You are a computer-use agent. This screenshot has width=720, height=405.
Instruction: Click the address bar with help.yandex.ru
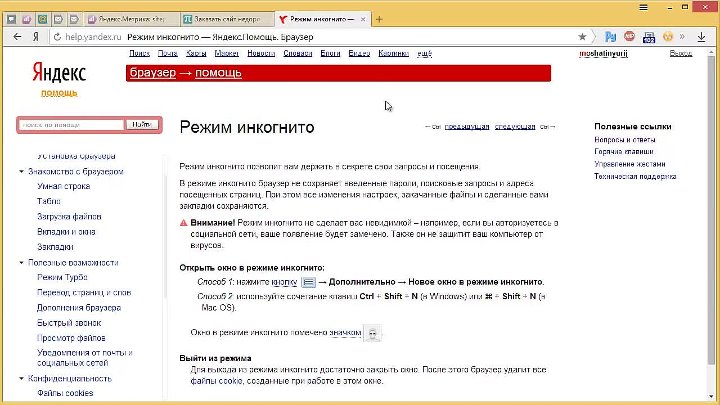pyautogui.click(x=300, y=36)
